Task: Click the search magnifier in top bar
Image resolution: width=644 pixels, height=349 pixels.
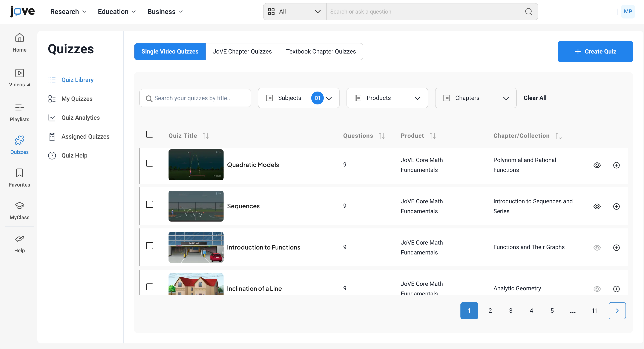Action: pos(529,12)
